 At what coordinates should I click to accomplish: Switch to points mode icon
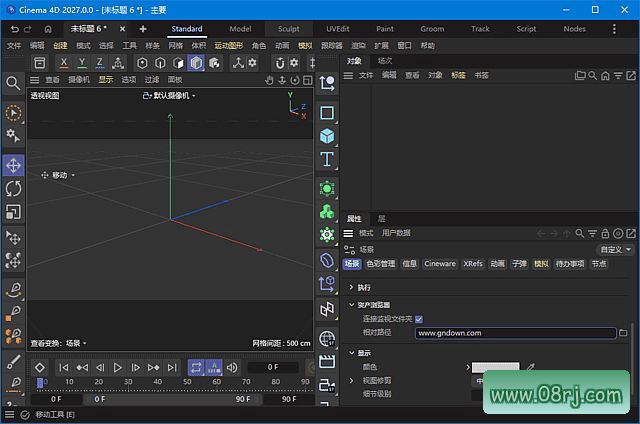click(142, 63)
